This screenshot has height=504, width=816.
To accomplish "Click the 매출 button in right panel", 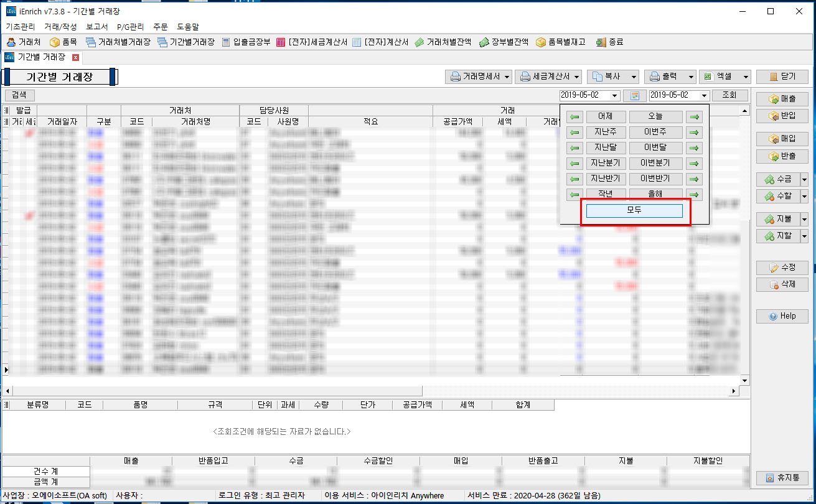I will tap(782, 99).
